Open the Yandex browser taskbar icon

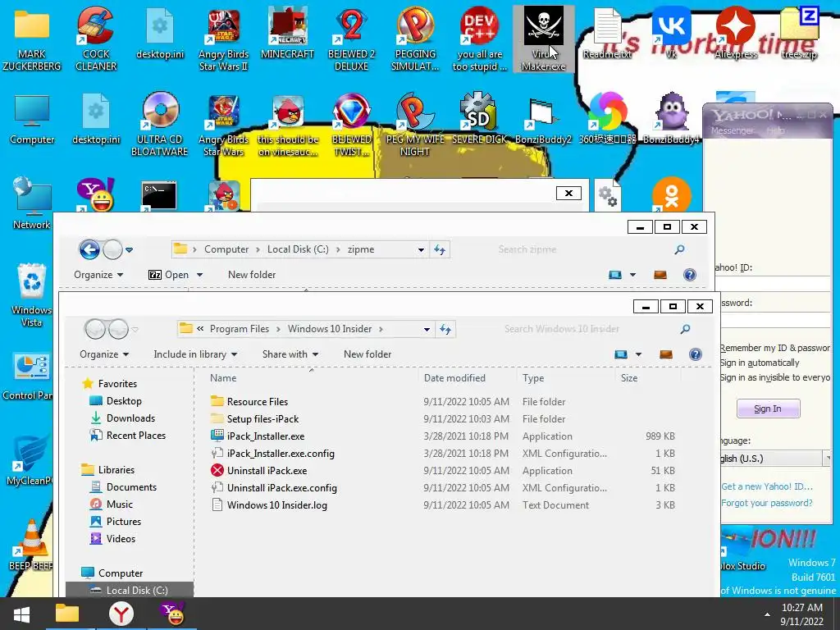tap(121, 614)
